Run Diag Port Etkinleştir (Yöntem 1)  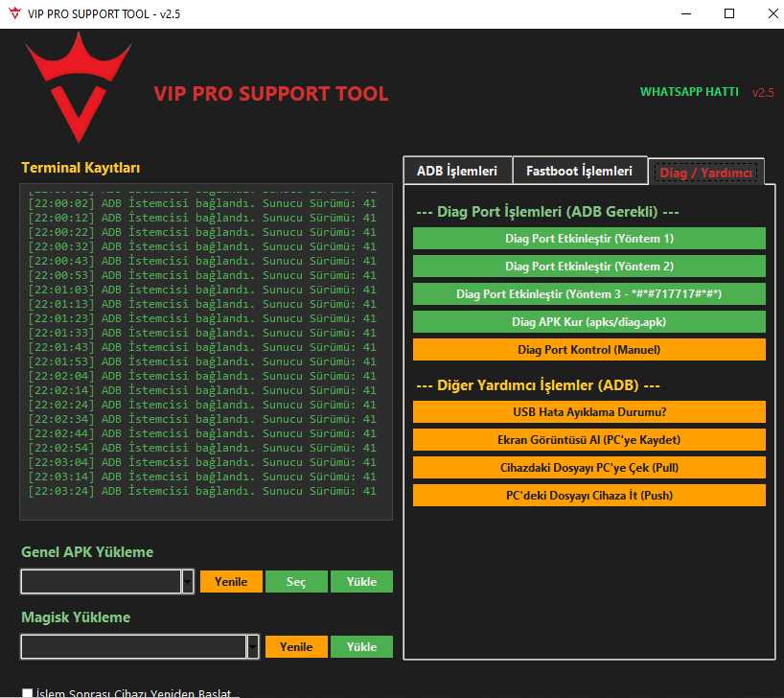pos(588,238)
